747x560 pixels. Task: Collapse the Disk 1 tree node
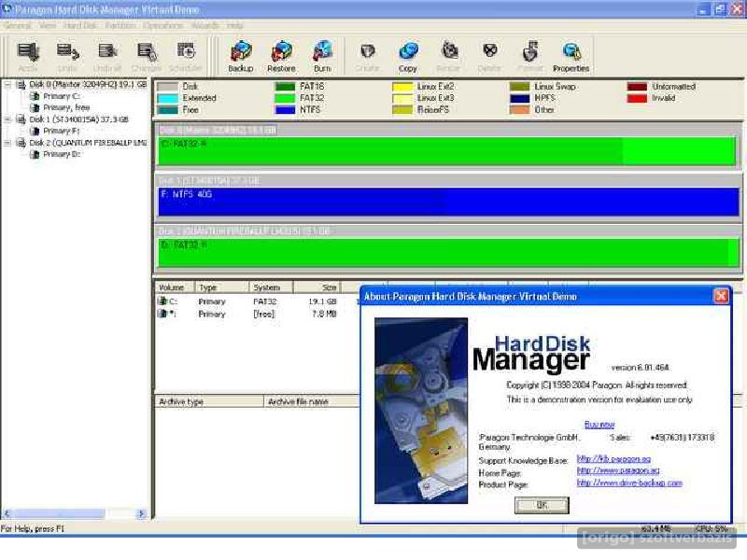[x=7, y=119]
